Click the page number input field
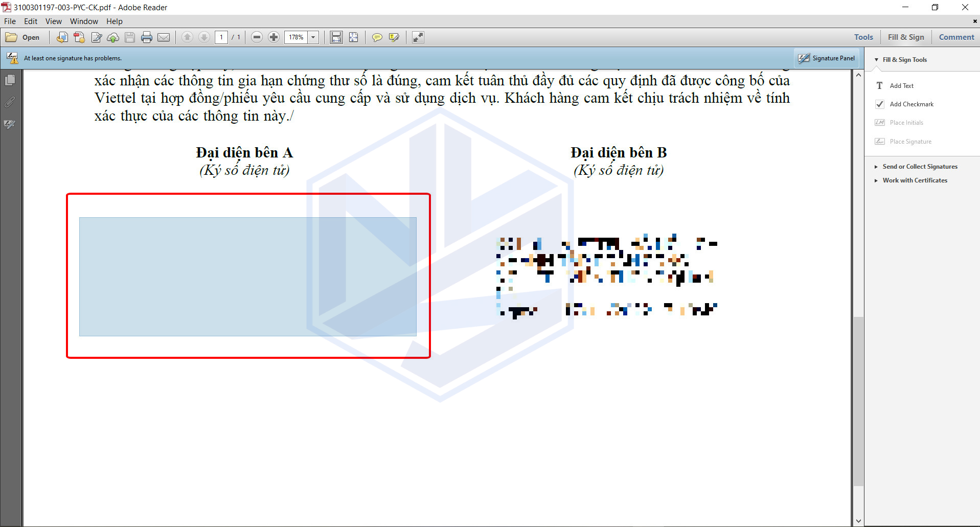Screen dimensions: 980x527 (x=221, y=37)
